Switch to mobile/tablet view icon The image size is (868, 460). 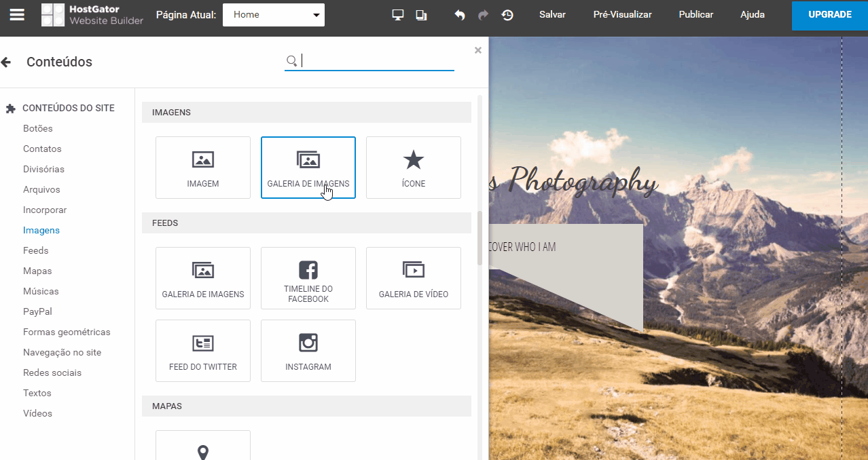(421, 15)
